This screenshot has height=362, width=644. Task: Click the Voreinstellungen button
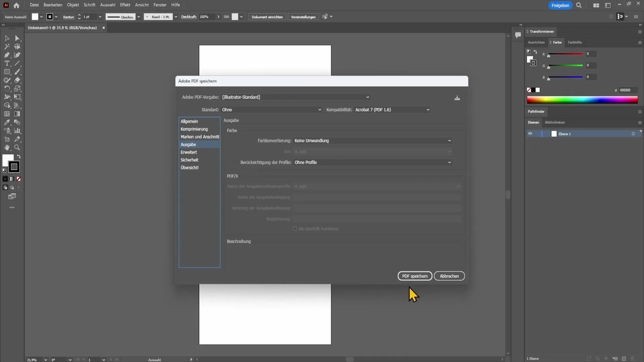coord(303,17)
